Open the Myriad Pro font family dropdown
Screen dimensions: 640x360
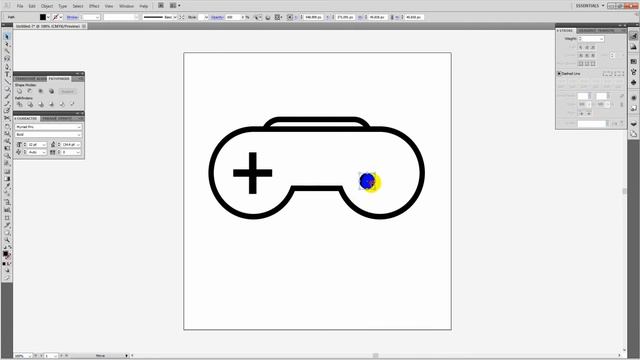click(x=79, y=127)
